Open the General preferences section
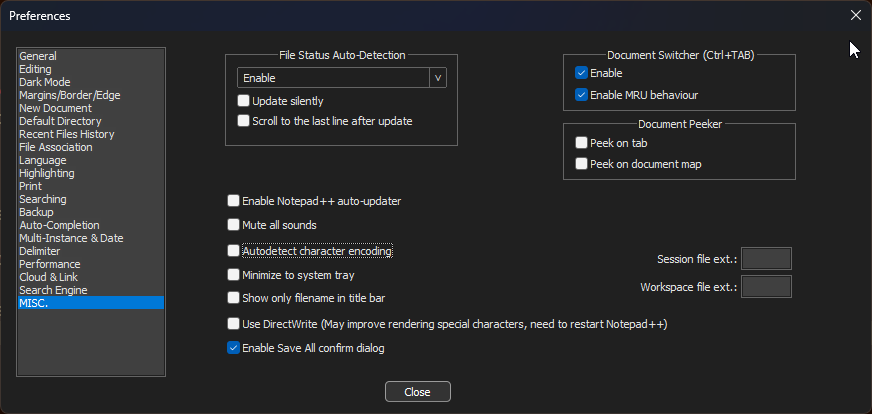 (x=91, y=56)
